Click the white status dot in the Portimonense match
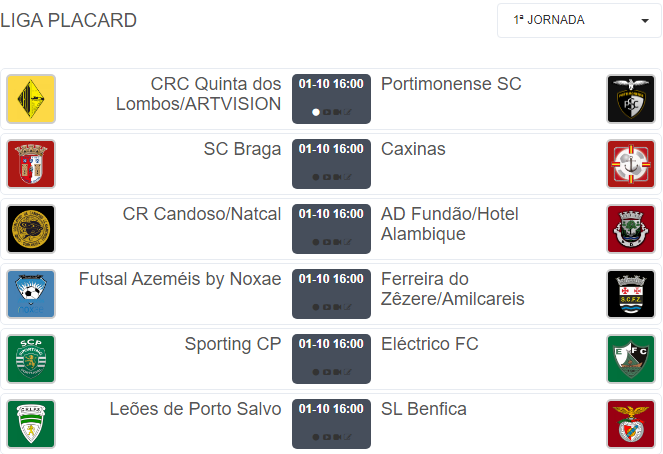 pos(316,112)
